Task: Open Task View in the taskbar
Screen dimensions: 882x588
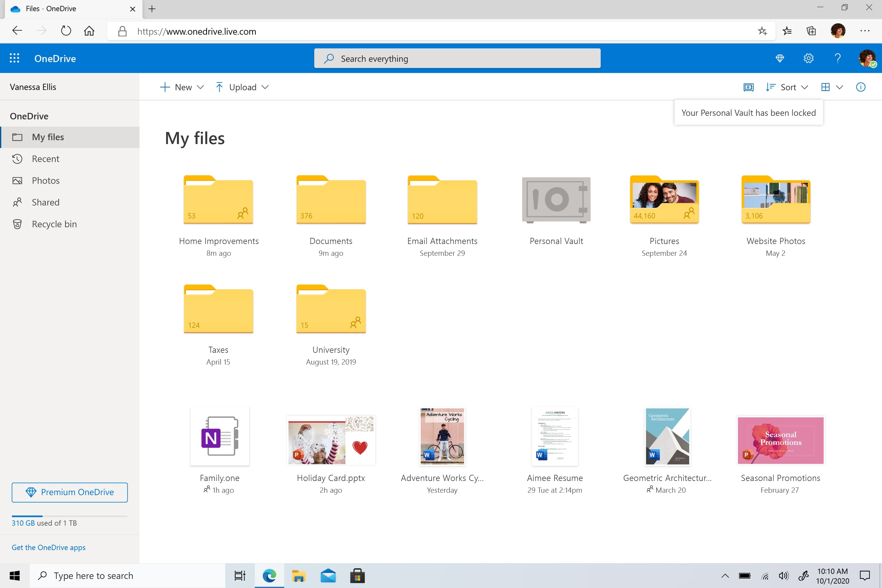Action: [240, 575]
